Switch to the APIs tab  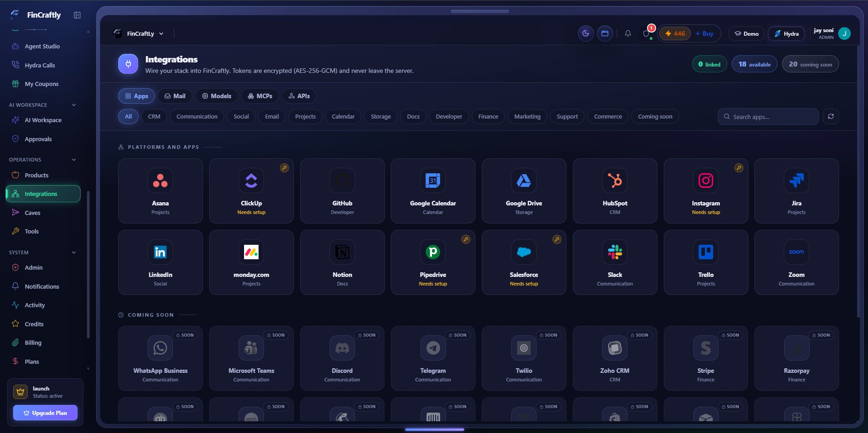point(299,96)
